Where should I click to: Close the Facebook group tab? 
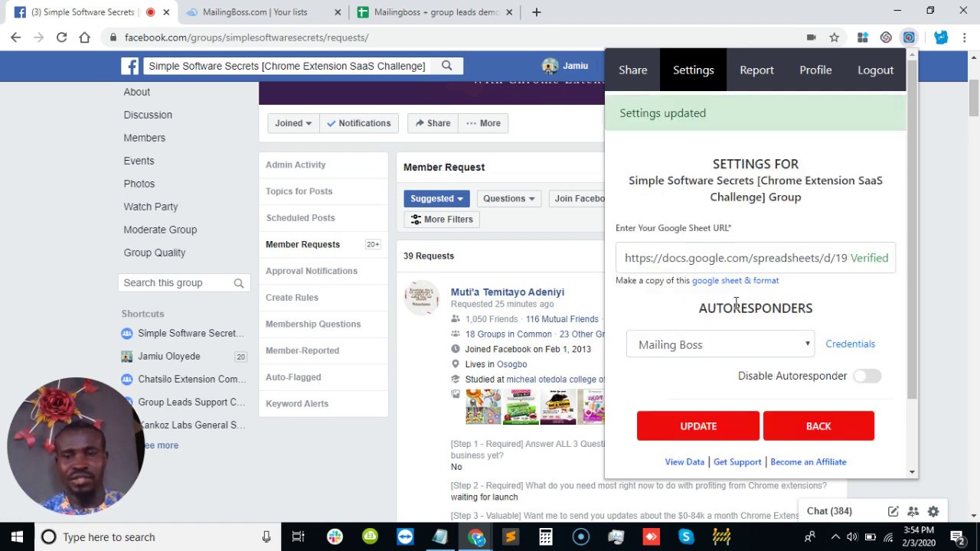tap(166, 12)
